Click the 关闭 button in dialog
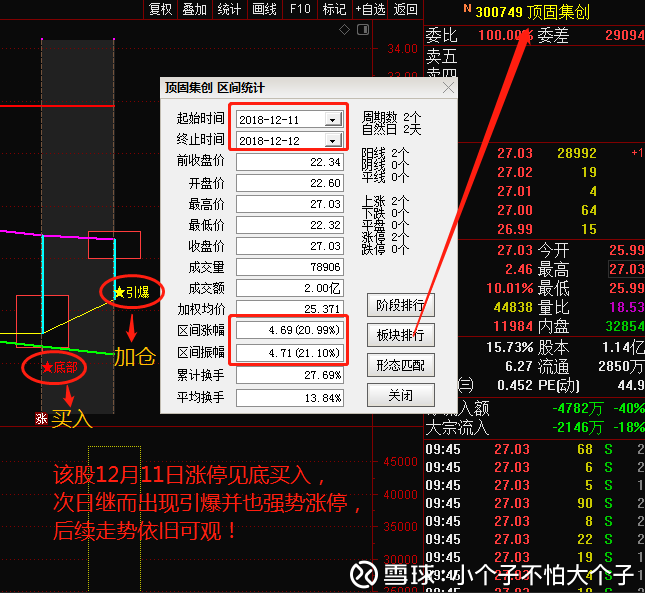Screen dimensions: 645x593 click(x=400, y=396)
